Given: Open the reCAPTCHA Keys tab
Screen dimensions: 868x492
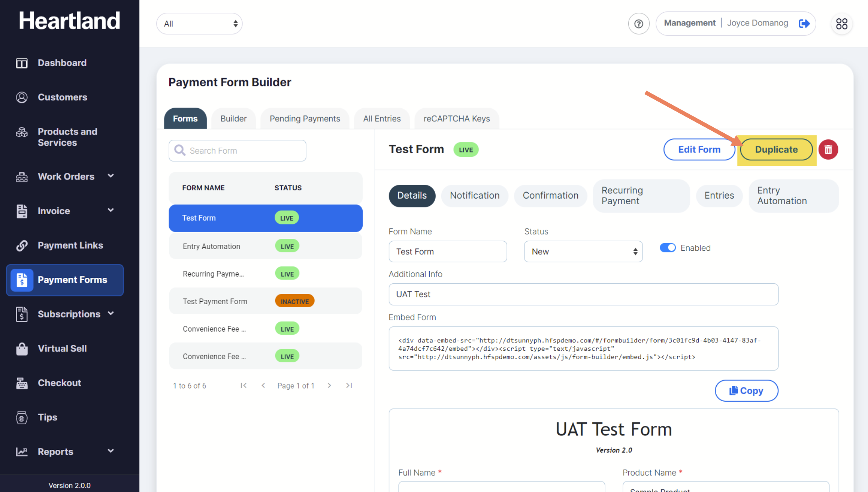Looking at the screenshot, I should pyautogui.click(x=457, y=119).
